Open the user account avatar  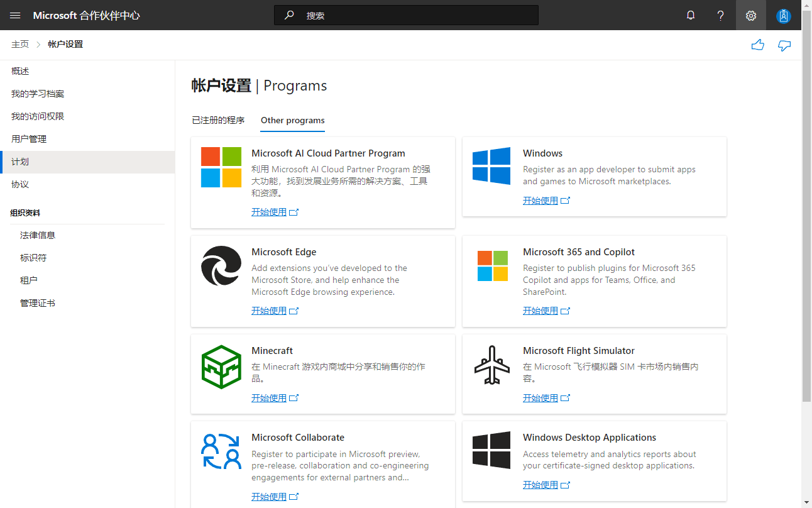(x=784, y=15)
